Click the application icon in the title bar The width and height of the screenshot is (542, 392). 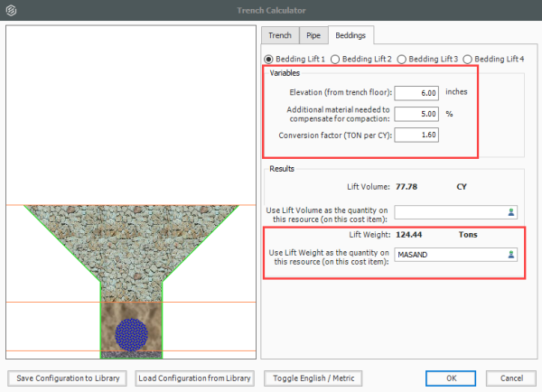(10, 10)
